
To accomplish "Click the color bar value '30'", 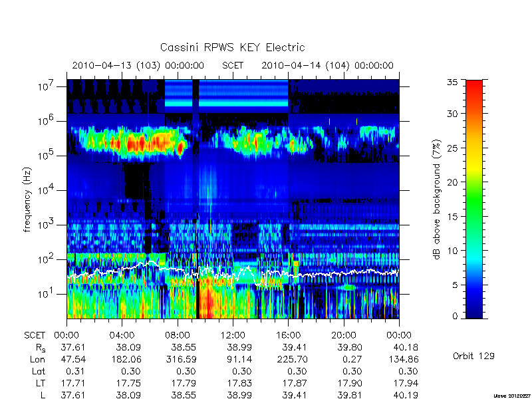I will coord(452,113).
